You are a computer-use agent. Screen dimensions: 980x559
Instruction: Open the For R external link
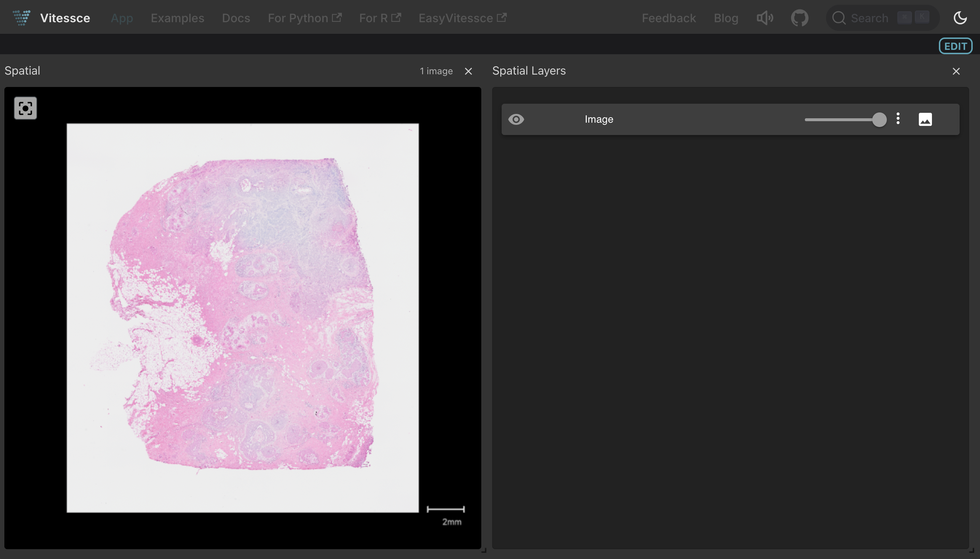coord(380,18)
